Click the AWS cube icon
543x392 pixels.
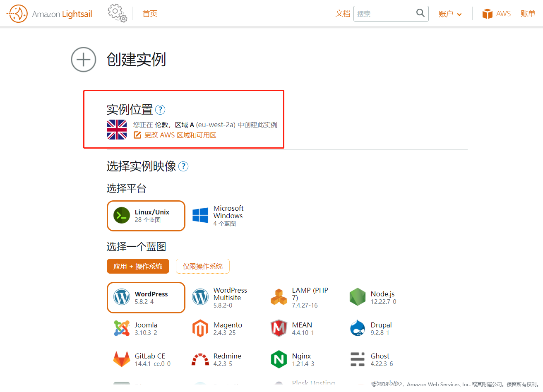coord(488,14)
